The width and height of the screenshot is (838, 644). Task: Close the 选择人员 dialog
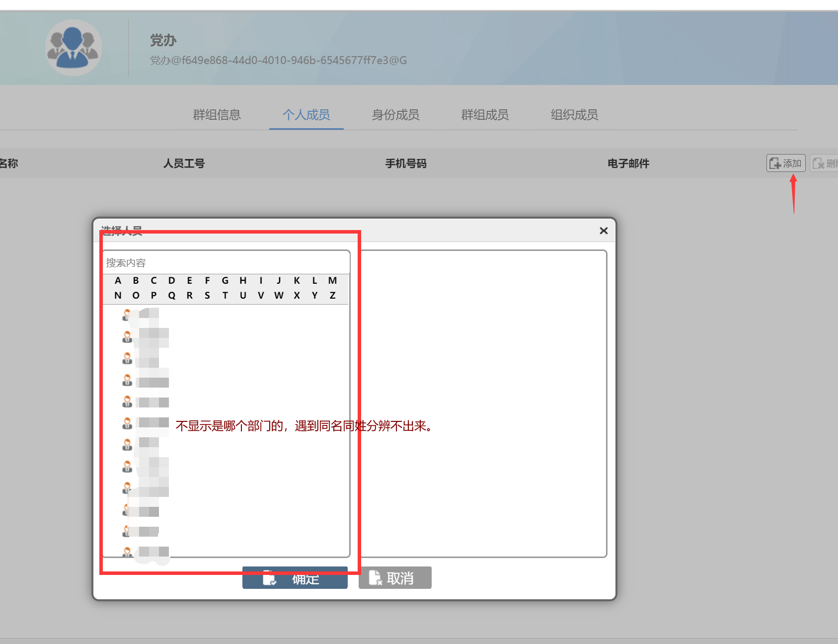(604, 231)
